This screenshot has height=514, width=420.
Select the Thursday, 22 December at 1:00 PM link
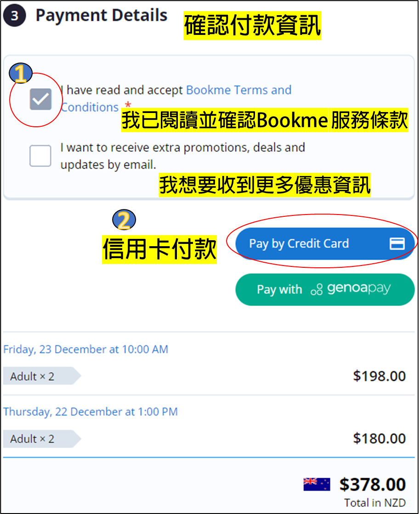[91, 412]
